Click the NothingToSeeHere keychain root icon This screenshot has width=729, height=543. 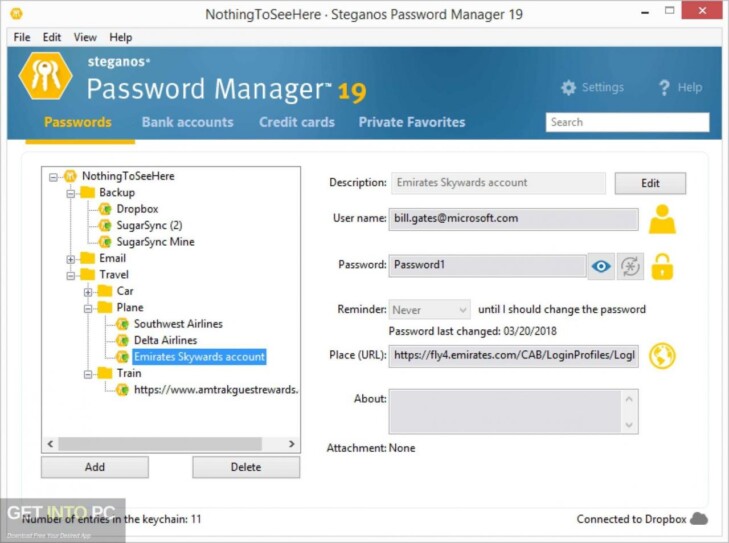tap(70, 176)
